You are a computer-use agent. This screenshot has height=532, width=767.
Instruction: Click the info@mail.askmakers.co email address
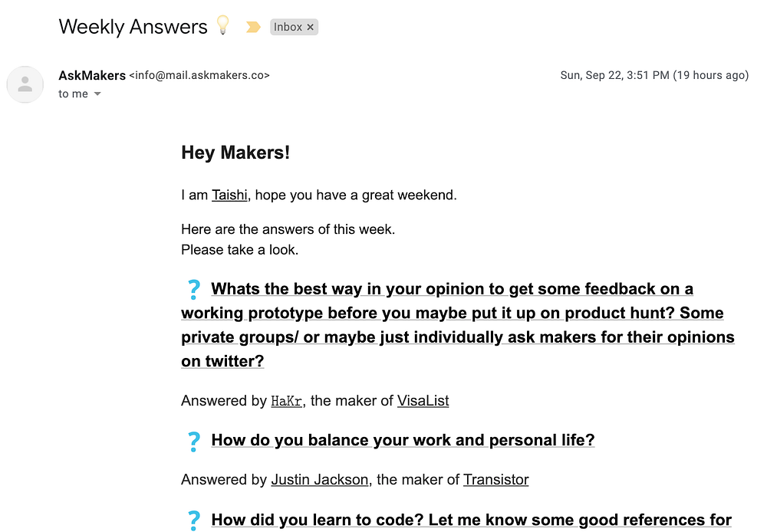coord(199,75)
